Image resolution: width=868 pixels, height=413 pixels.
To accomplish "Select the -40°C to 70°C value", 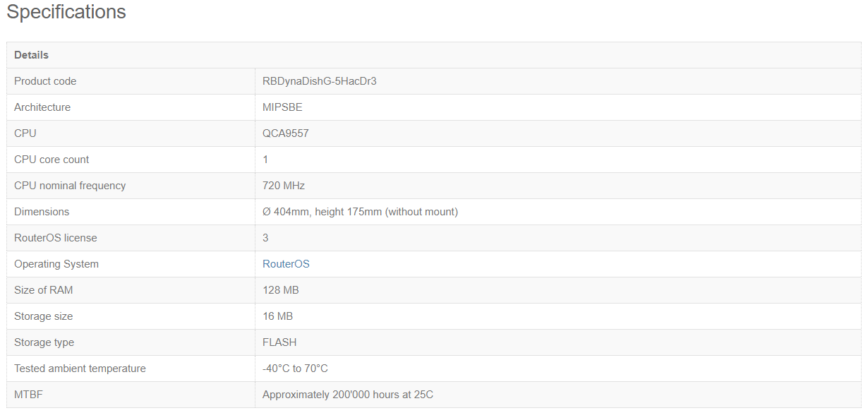I will pos(295,369).
